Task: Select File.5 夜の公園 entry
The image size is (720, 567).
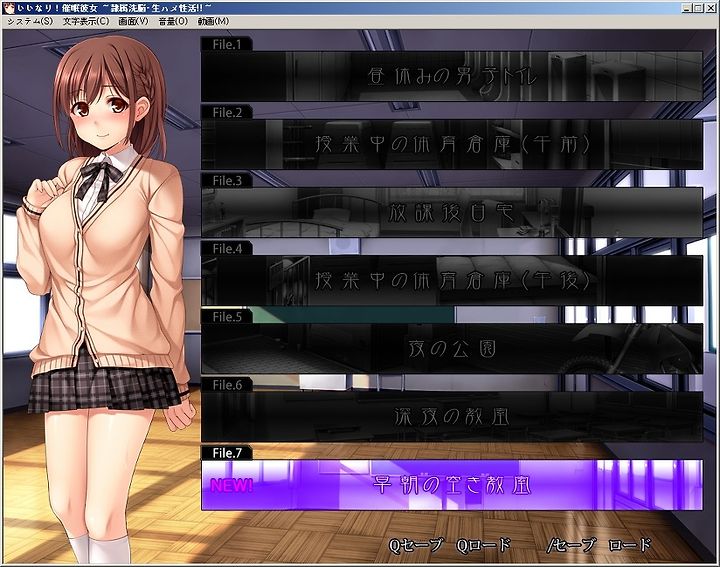Action: (452, 348)
